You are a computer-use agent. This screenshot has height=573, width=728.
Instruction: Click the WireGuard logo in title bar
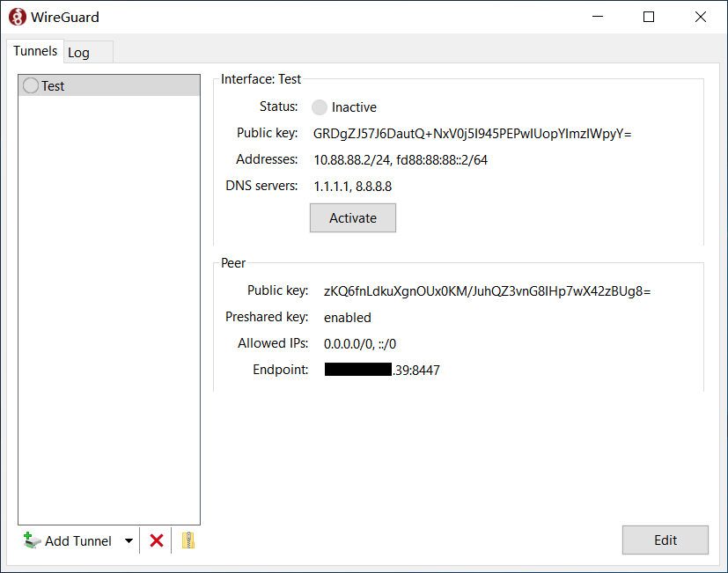coord(17,17)
